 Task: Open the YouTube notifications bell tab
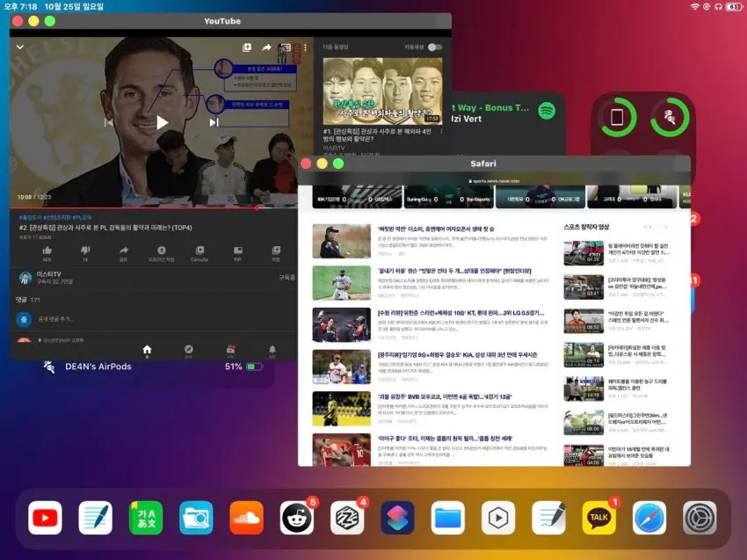272,352
